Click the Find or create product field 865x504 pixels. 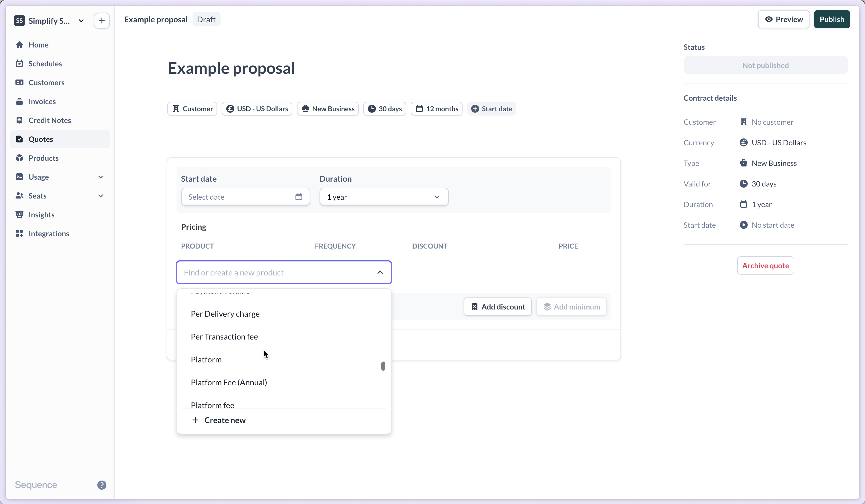tap(284, 272)
